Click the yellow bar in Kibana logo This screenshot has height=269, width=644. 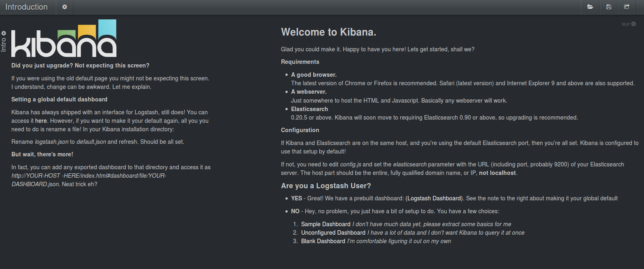pos(87,30)
